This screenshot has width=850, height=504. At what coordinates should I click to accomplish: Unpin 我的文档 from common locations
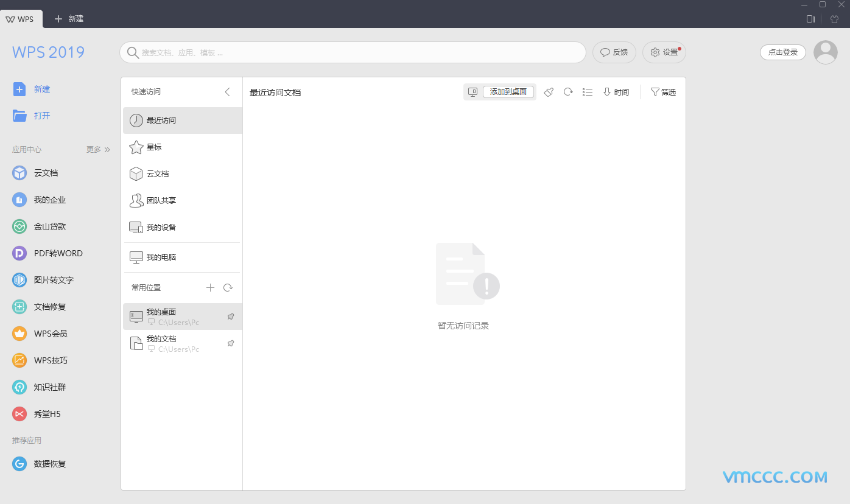click(230, 343)
